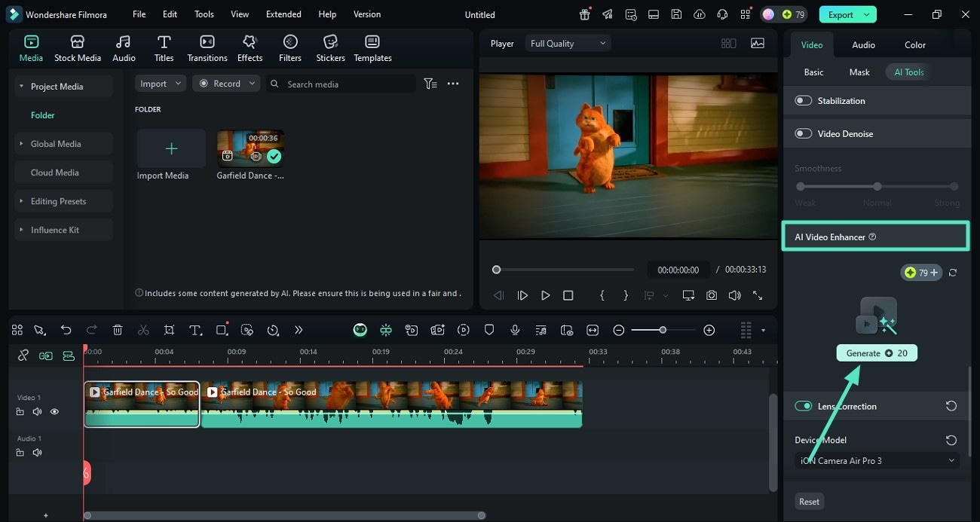This screenshot has width=980, height=522.
Task: Take a snapshot with the camera icon
Action: tap(712, 295)
